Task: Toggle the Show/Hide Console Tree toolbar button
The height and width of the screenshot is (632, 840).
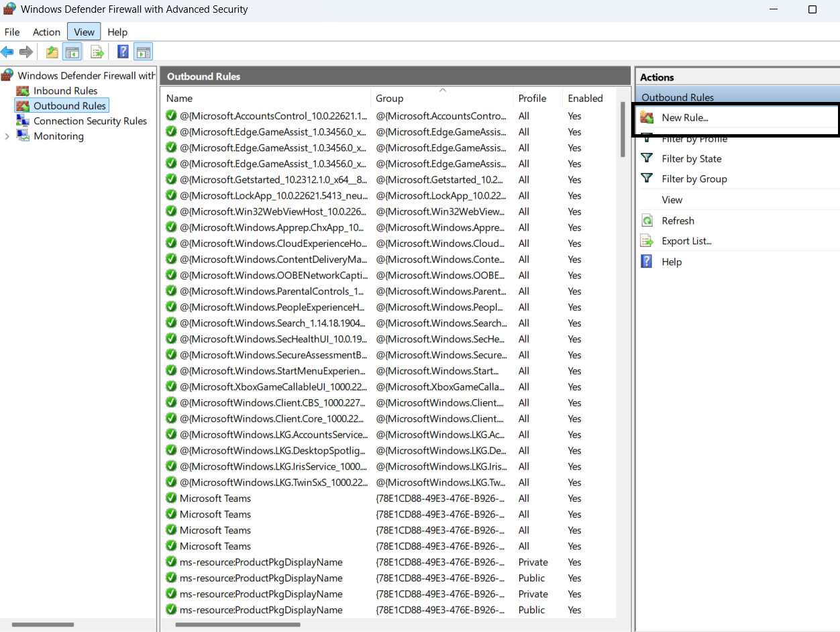Action: coord(72,52)
